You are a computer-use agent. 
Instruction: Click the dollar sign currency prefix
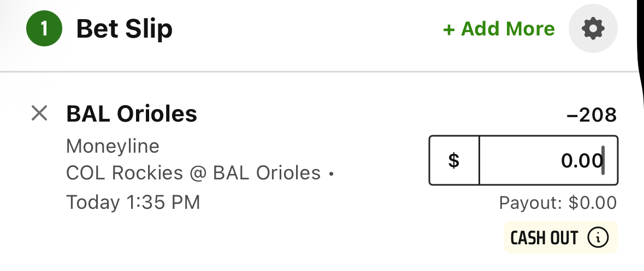point(454,160)
